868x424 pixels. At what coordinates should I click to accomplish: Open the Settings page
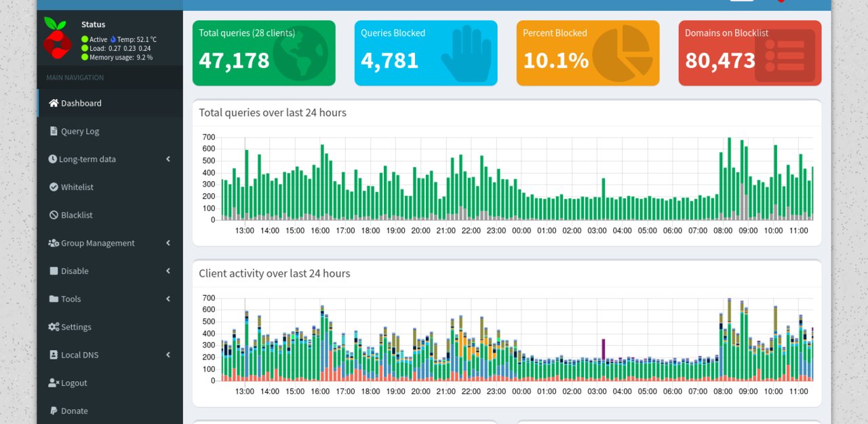click(110, 326)
